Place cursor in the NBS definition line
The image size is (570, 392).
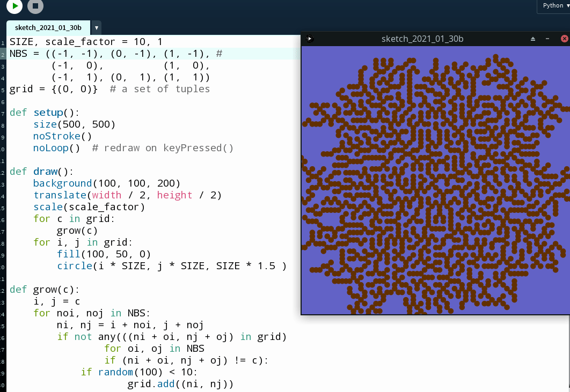pyautogui.click(x=115, y=54)
